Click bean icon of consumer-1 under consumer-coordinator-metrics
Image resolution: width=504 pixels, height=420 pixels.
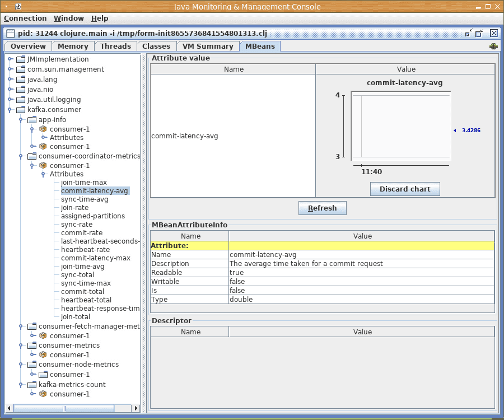43,166
